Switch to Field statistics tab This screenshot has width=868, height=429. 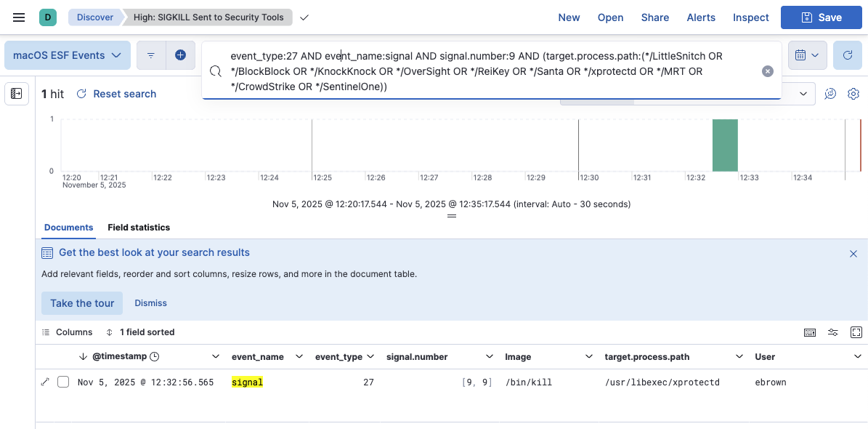click(x=139, y=228)
